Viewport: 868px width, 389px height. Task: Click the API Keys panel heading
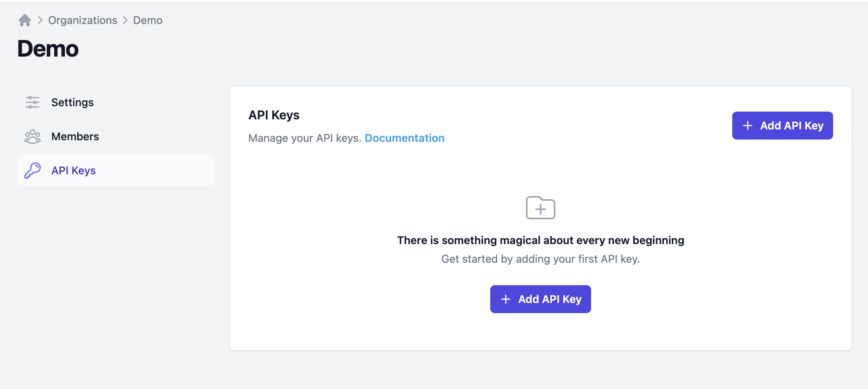pyautogui.click(x=274, y=115)
